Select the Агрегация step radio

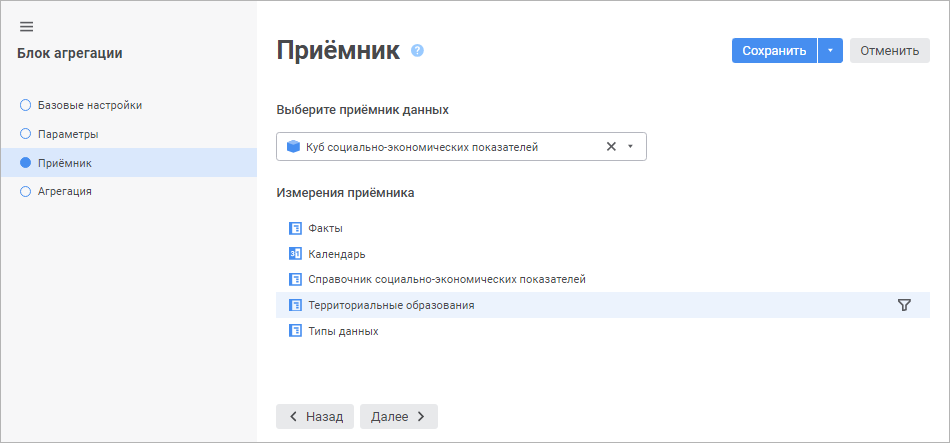[x=26, y=191]
